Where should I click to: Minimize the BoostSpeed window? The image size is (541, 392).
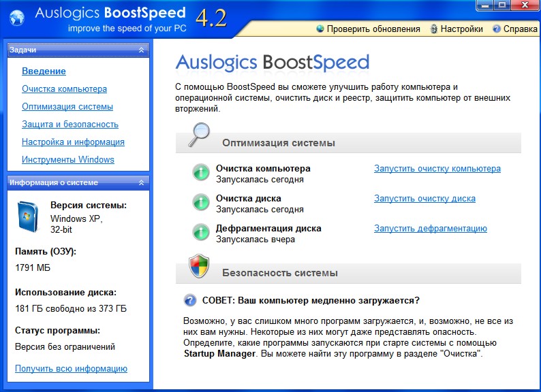tap(485, 5)
